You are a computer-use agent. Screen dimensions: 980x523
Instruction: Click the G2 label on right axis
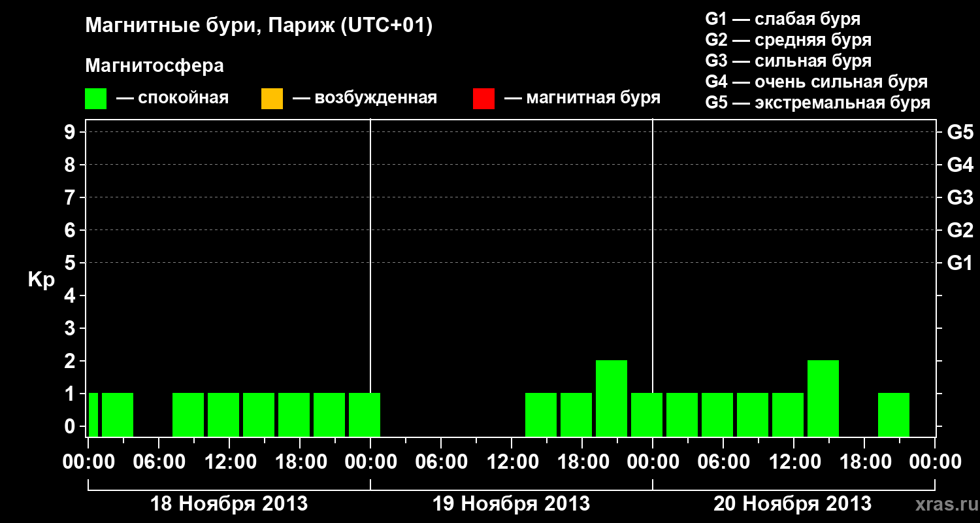tap(960, 230)
